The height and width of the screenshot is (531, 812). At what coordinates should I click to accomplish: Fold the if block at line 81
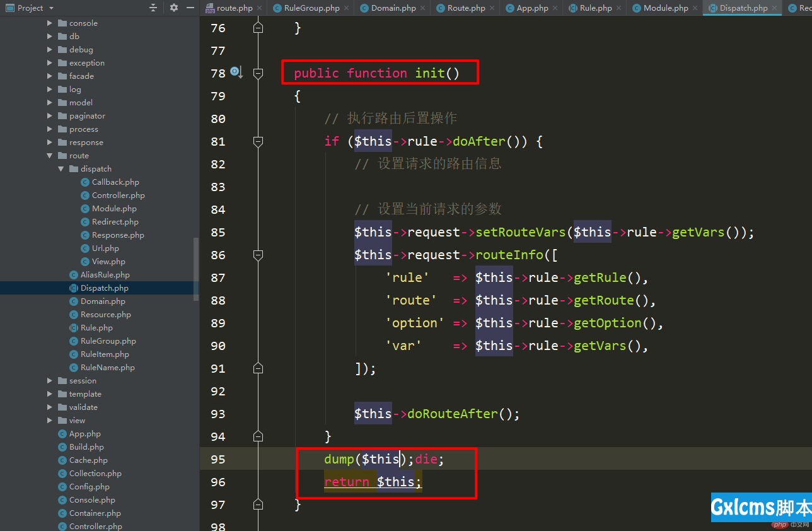(x=258, y=141)
